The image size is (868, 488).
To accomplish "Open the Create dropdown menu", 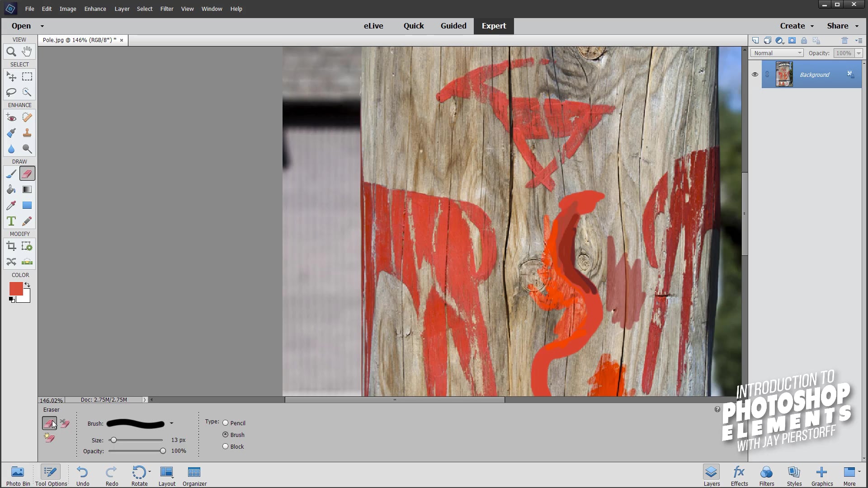I will [x=797, y=26].
